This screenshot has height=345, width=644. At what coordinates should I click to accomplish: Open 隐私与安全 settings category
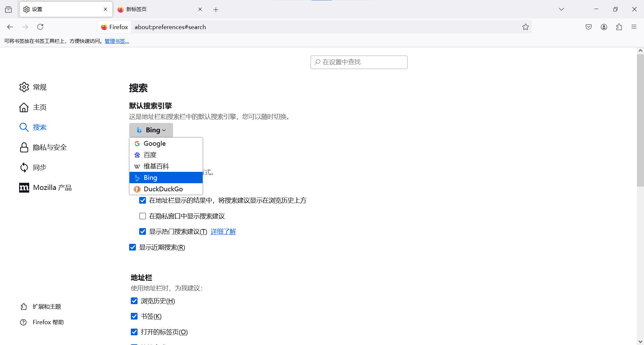click(50, 147)
